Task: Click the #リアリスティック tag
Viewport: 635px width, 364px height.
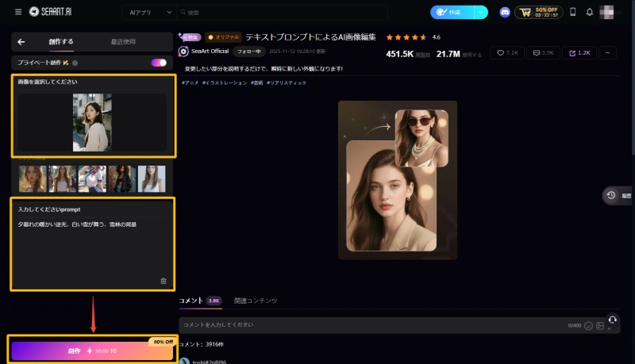Action: [287, 83]
